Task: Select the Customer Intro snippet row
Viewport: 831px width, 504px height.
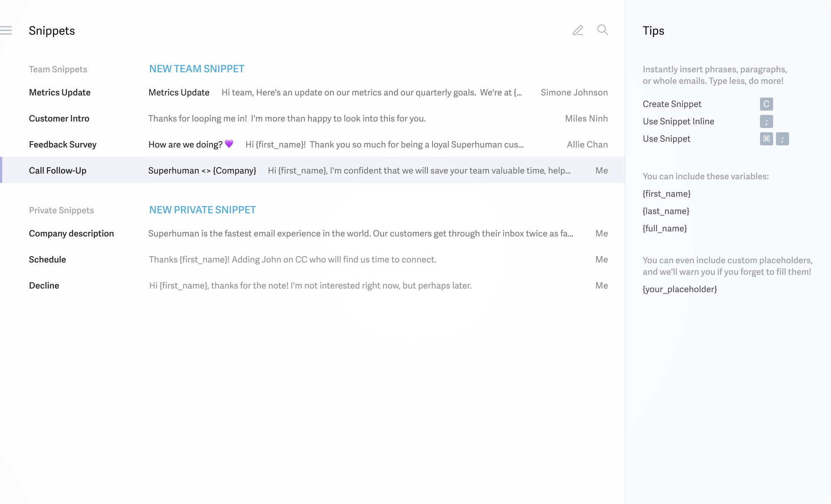Action: [x=59, y=119]
